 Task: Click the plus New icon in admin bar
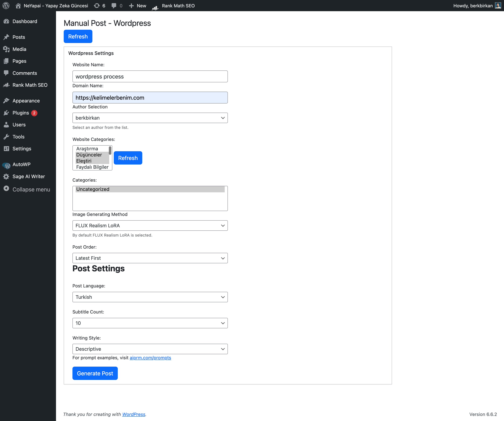[131, 6]
